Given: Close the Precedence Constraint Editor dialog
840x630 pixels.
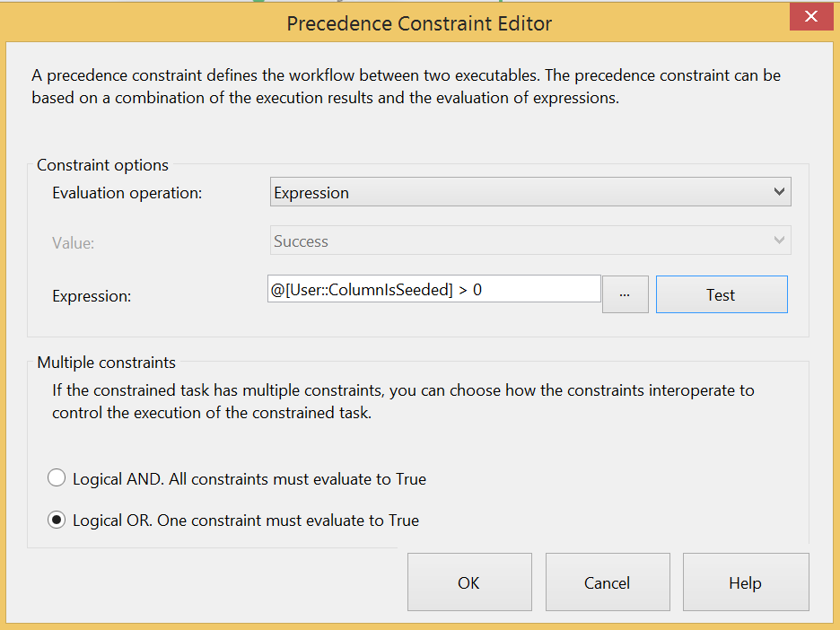Looking at the screenshot, I should coord(811,17).
